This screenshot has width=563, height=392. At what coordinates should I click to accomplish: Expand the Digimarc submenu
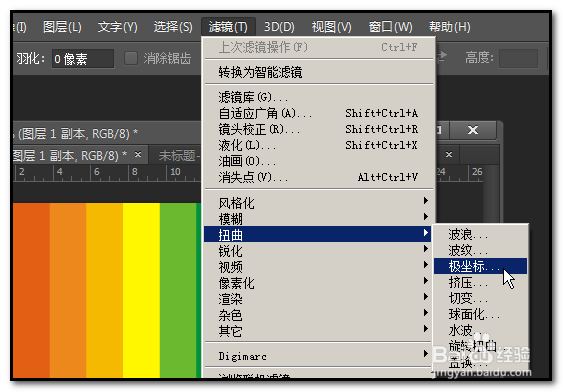coord(318,356)
